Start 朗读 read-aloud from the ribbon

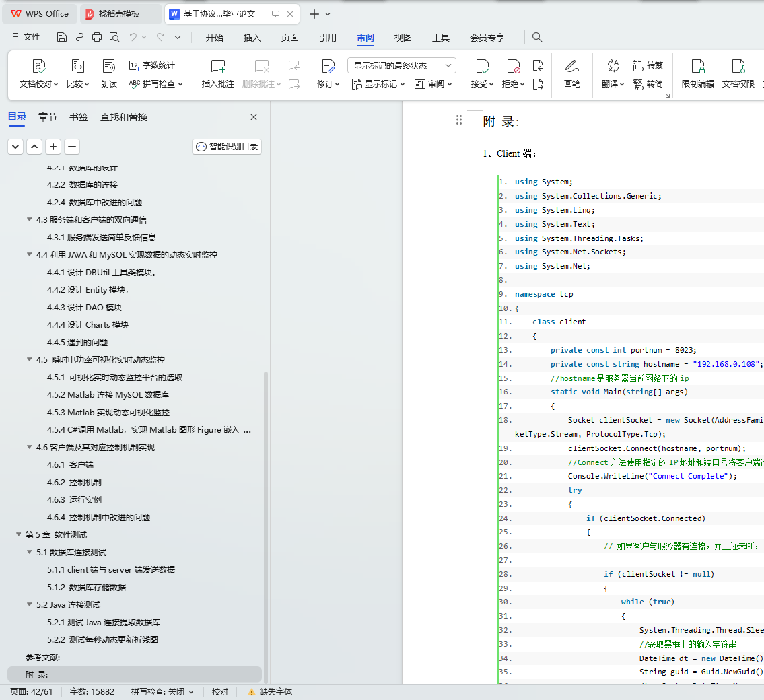pyautogui.click(x=109, y=66)
